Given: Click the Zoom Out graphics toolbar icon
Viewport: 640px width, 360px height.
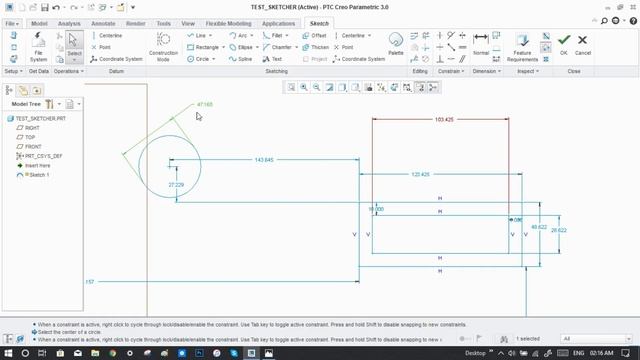Looking at the screenshot, I should [x=317, y=87].
